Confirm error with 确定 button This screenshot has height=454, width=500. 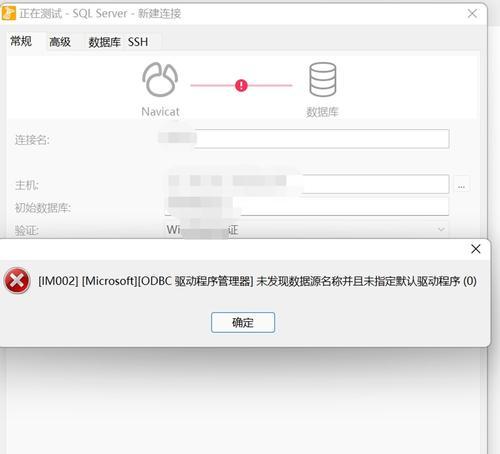pos(243,322)
